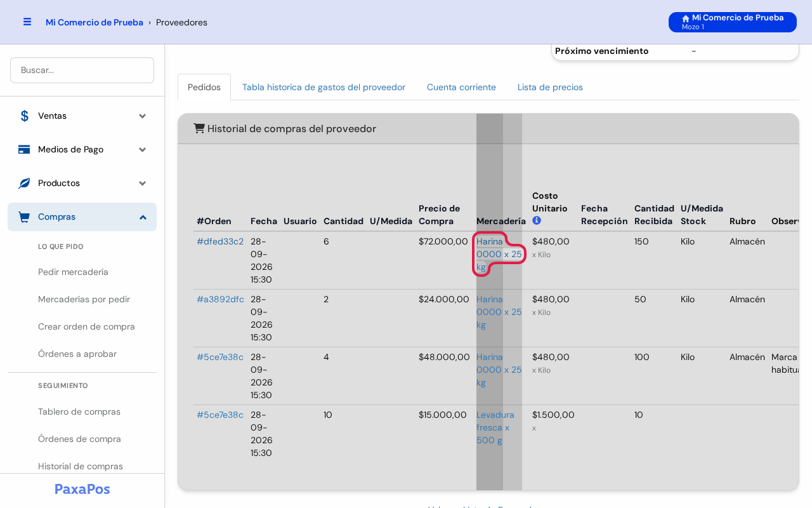
Task: Collapse the Compras menu chevron
Action: point(143,217)
